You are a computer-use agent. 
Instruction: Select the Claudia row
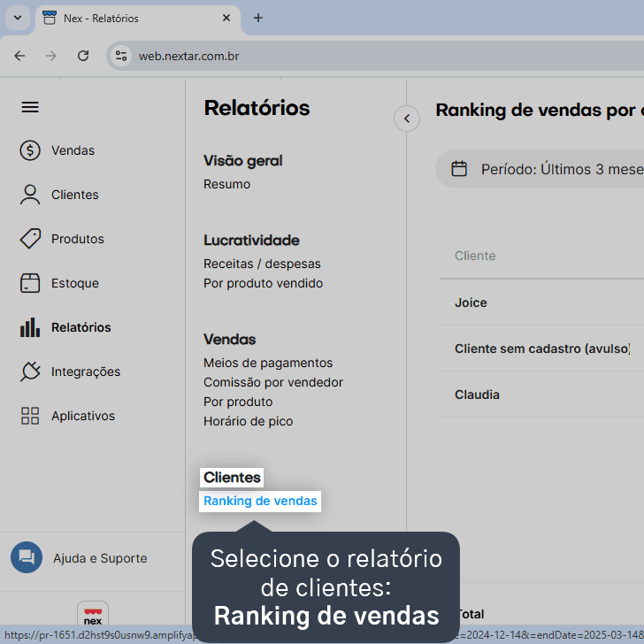click(542, 395)
